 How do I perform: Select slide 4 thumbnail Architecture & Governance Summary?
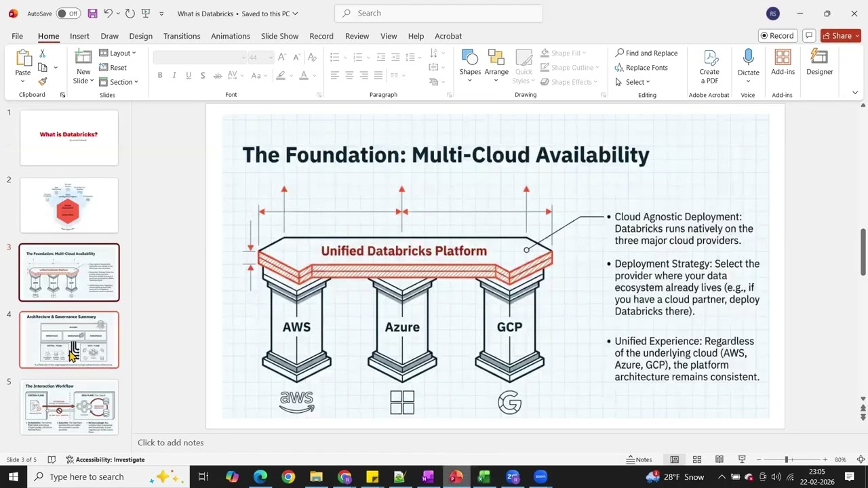(69, 340)
